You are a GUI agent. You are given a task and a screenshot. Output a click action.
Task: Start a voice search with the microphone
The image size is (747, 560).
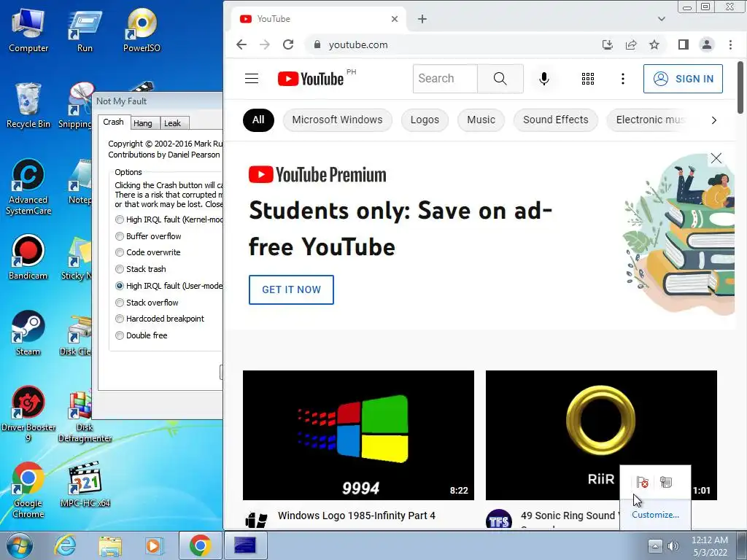[x=543, y=79]
